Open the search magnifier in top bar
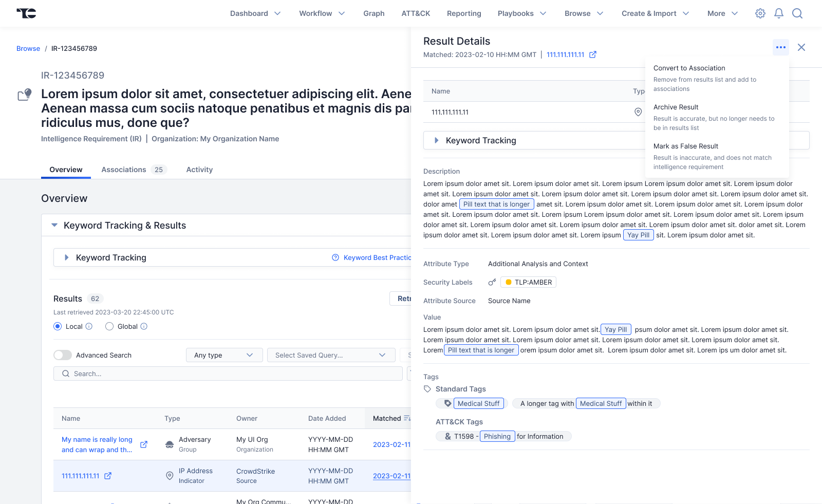 (x=797, y=13)
